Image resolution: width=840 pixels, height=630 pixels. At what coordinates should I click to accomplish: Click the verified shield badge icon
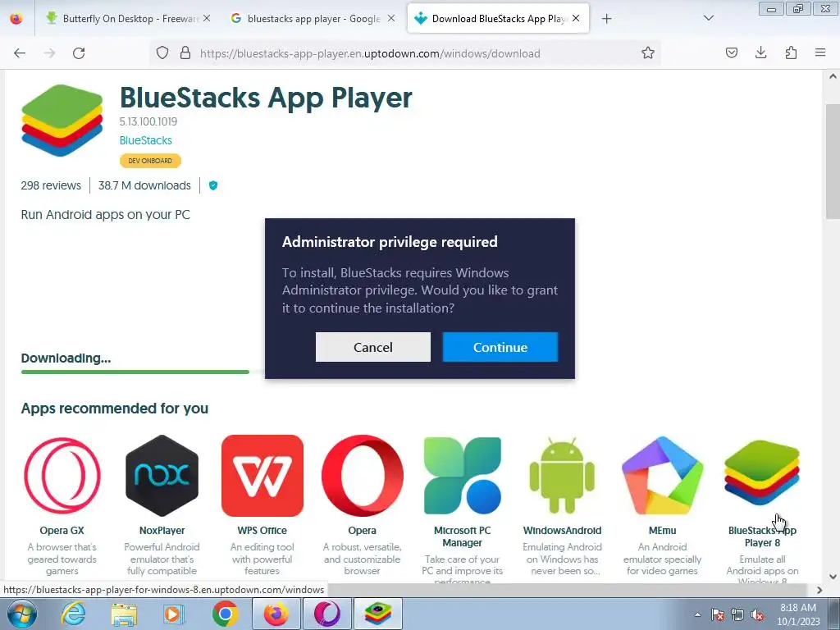coord(213,185)
